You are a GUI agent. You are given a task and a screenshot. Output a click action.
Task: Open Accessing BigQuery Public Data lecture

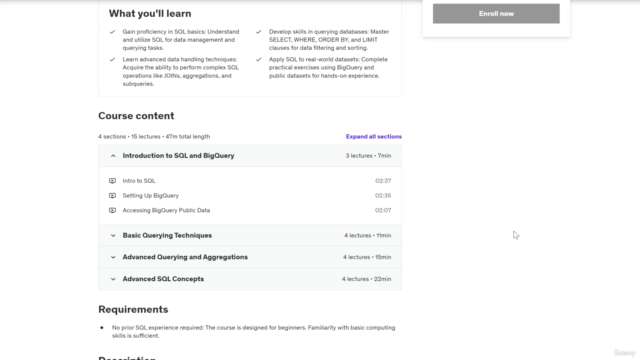pos(166,210)
